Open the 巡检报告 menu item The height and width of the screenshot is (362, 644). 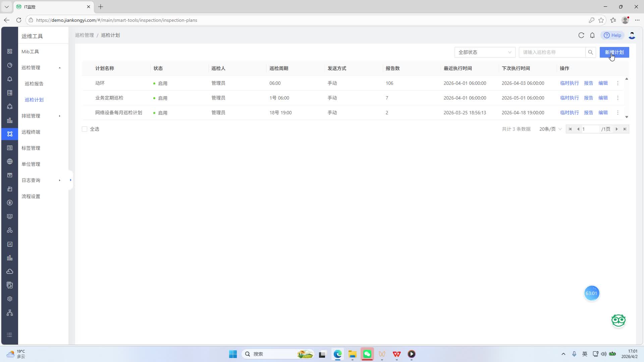coord(34,84)
